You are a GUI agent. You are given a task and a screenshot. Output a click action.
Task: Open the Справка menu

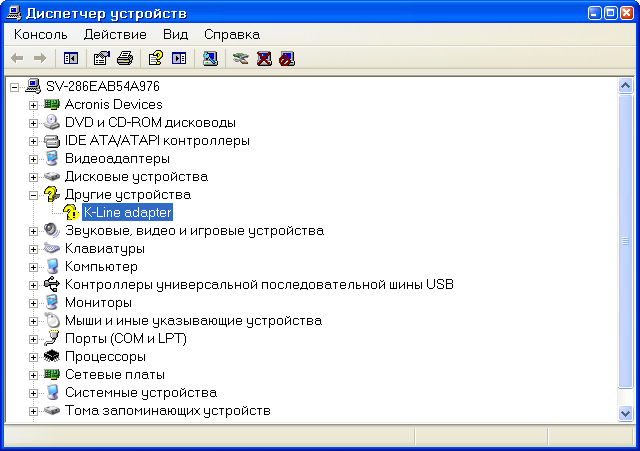click(224, 34)
